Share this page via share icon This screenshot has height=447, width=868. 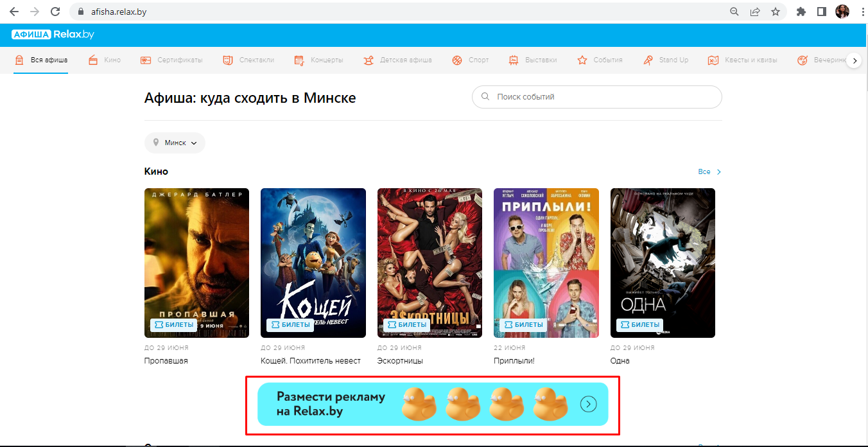pyautogui.click(x=755, y=12)
